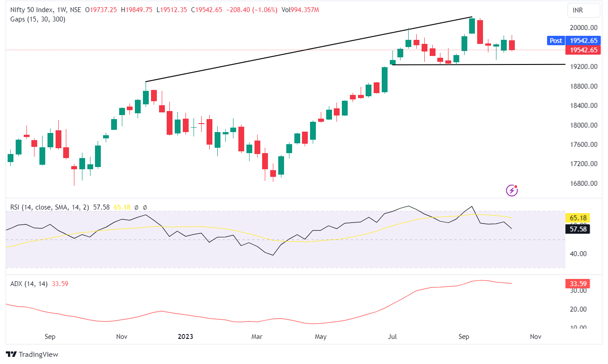Select the horizontal support line near 19200
Screen dimensions: 608x364
coord(478,65)
